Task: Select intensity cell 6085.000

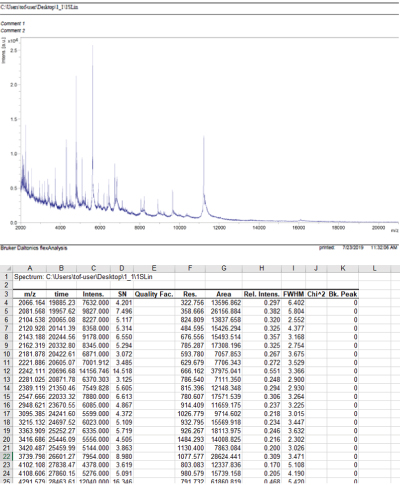Action: (x=93, y=405)
